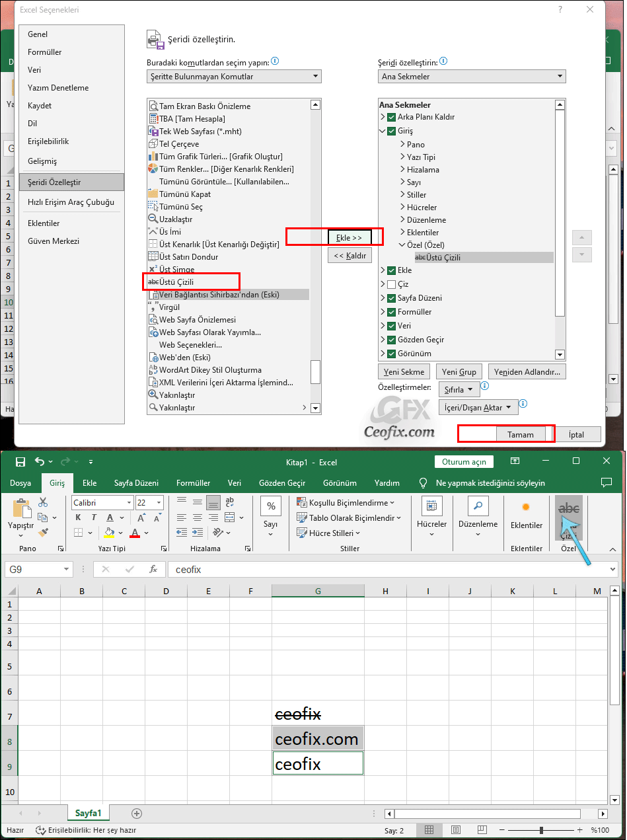Viewport: 627px width, 840px height.
Task: Click Tamam to confirm options
Action: pyautogui.click(x=521, y=434)
